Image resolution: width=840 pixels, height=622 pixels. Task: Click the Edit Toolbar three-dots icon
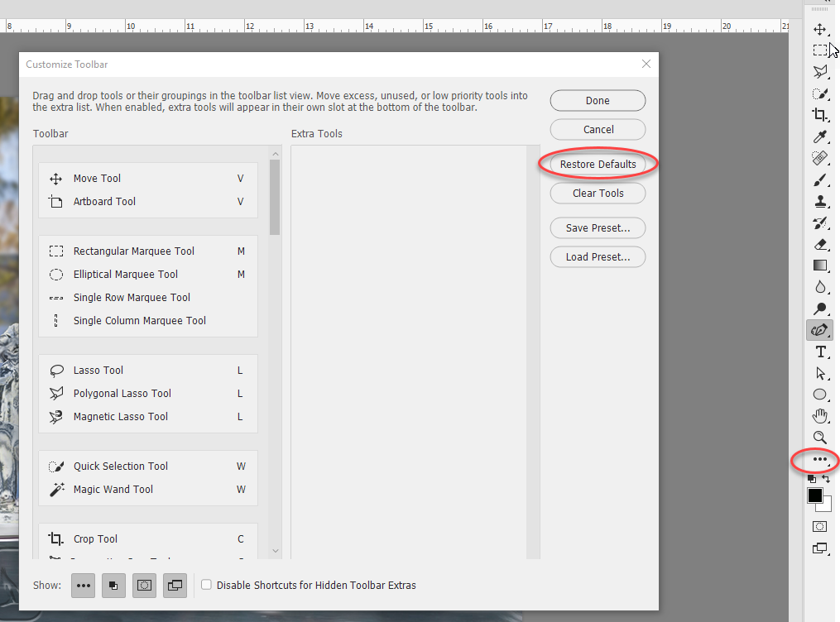pyautogui.click(x=819, y=460)
